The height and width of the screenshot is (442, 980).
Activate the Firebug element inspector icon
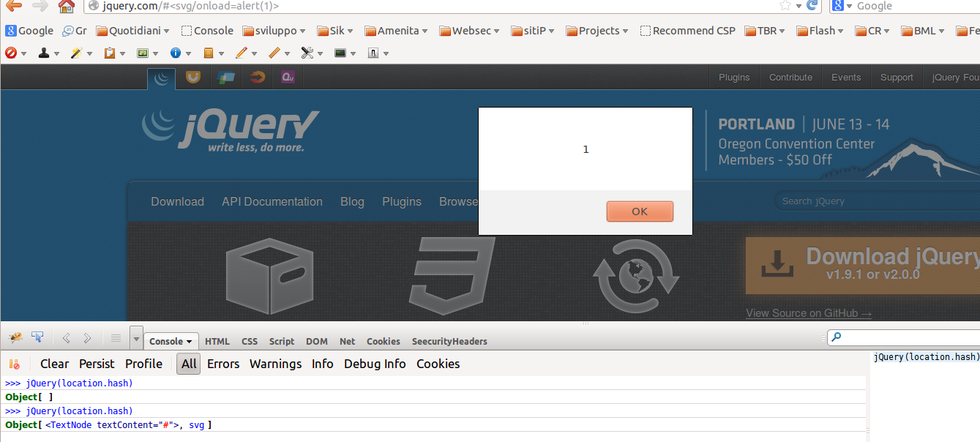click(37, 338)
